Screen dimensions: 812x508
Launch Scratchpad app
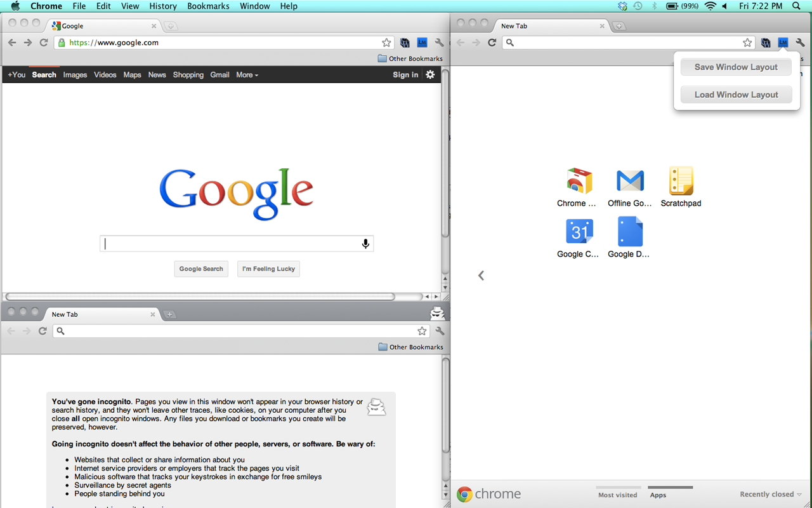(681, 187)
